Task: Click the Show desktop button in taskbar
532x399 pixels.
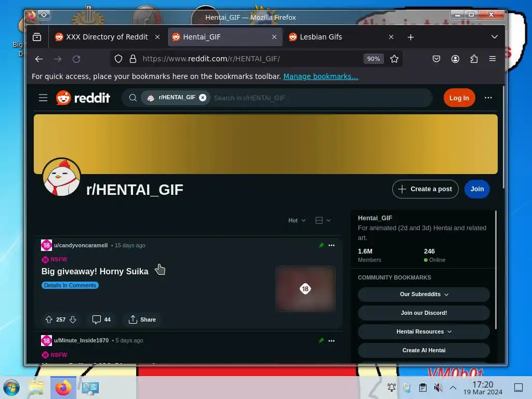Action: click(x=518, y=388)
